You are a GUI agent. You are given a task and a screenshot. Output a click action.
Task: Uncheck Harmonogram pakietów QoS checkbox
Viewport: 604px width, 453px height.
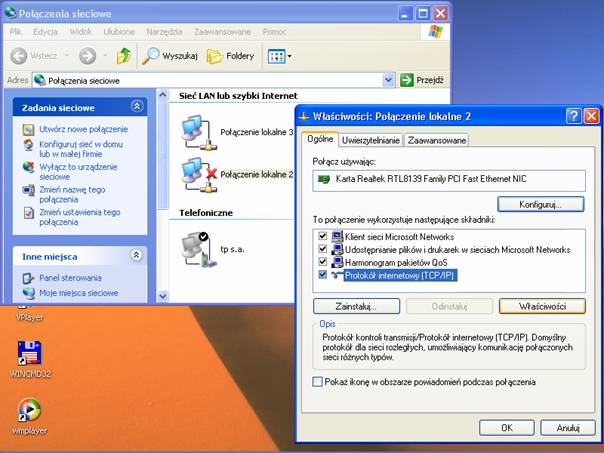coord(322,262)
